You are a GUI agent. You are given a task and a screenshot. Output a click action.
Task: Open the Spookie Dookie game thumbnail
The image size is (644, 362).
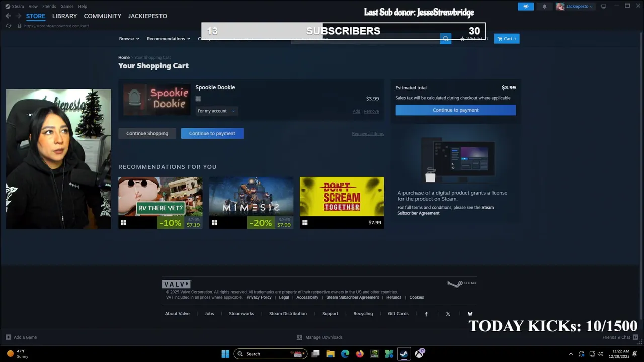pos(156,99)
